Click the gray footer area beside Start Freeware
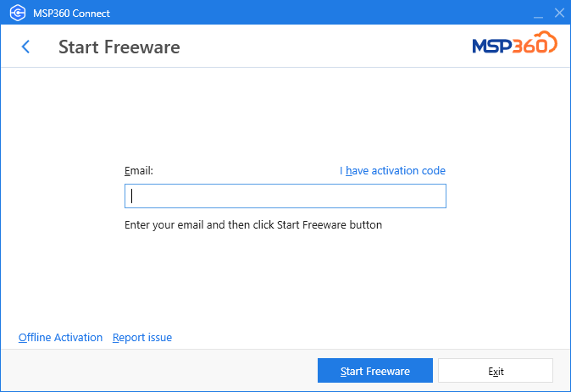The height and width of the screenshot is (392, 571). [158, 371]
